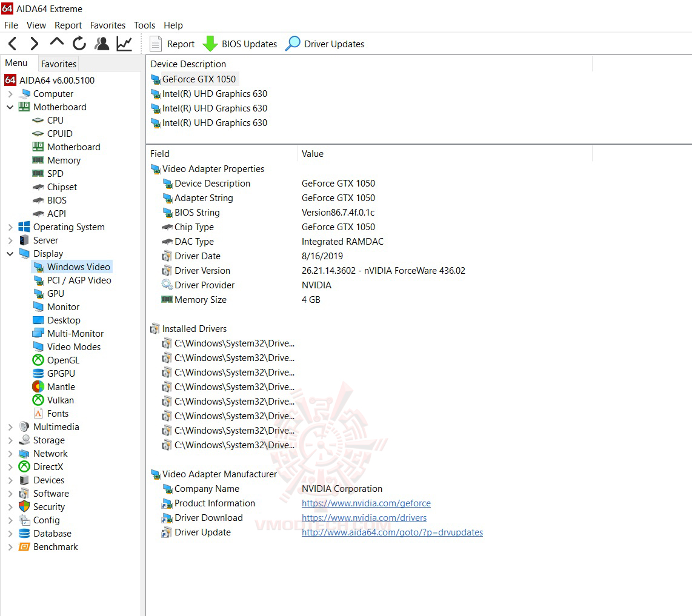This screenshot has height=616, width=692.
Task: Click the up-level arrow toolbar icon
Action: click(x=57, y=43)
